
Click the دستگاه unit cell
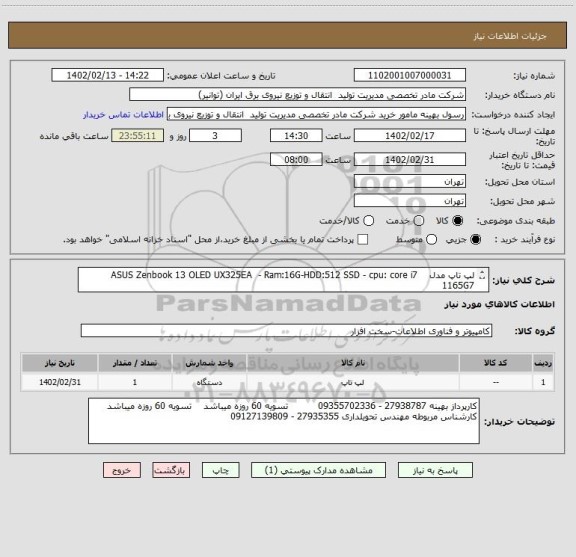click(x=209, y=382)
